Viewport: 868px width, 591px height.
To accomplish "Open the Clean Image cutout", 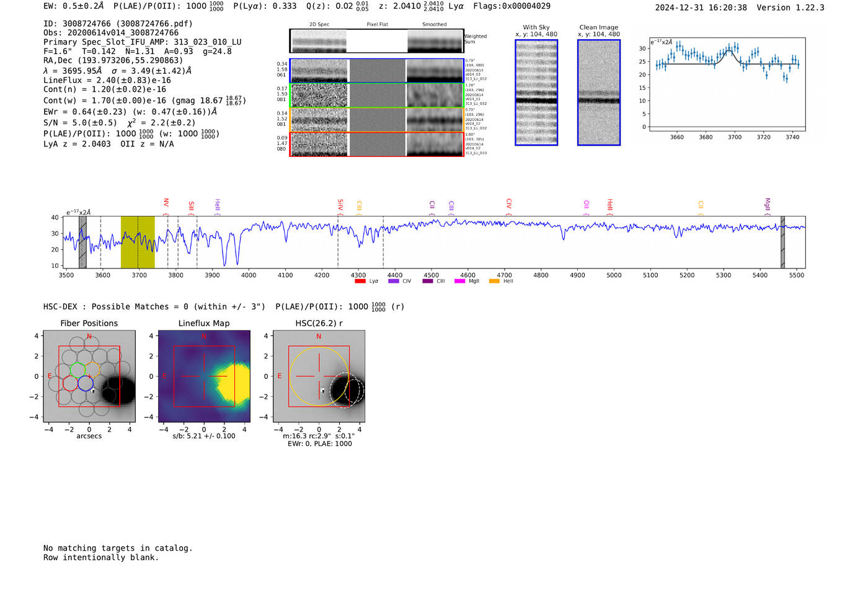I will click(599, 92).
